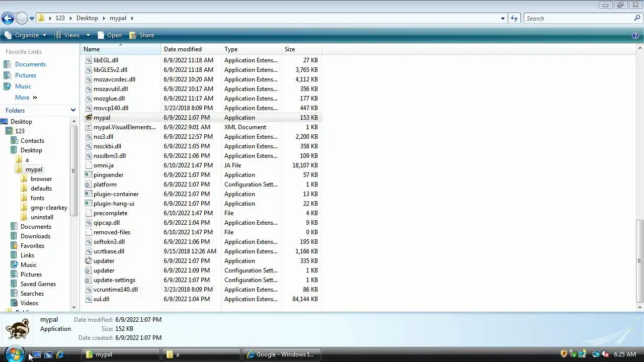Open the recent pages dropdown arrow
This screenshot has width=644, height=362.
point(32,19)
